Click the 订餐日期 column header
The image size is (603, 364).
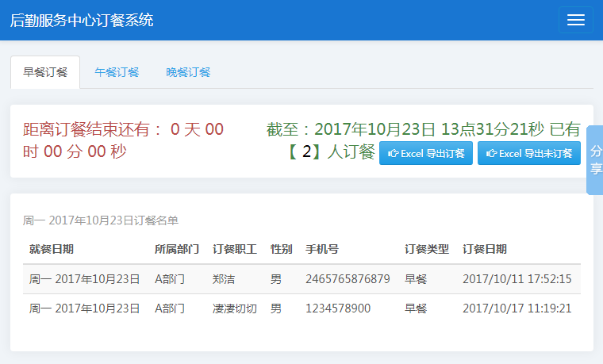point(485,249)
